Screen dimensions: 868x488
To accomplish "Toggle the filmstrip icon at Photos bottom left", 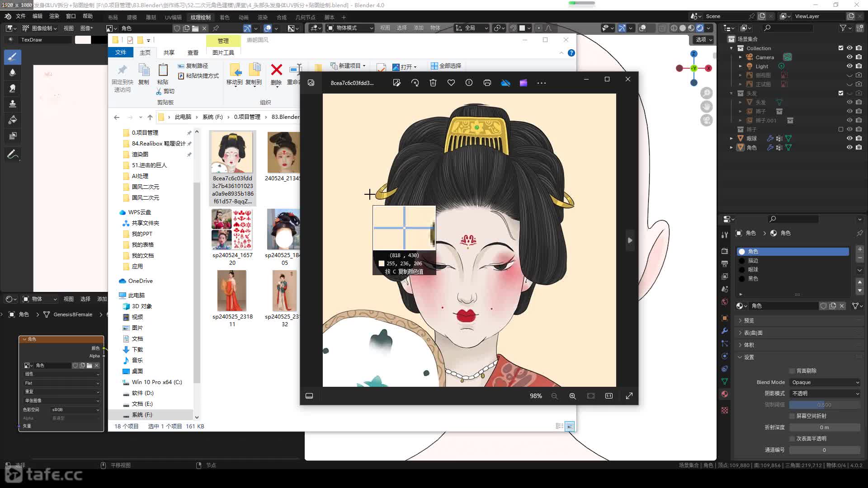I will click(x=310, y=396).
